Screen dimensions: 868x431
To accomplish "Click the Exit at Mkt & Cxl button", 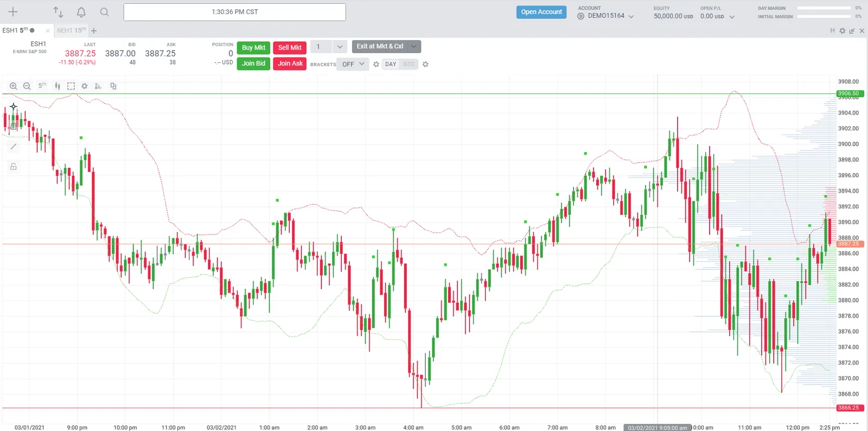I will (x=380, y=47).
